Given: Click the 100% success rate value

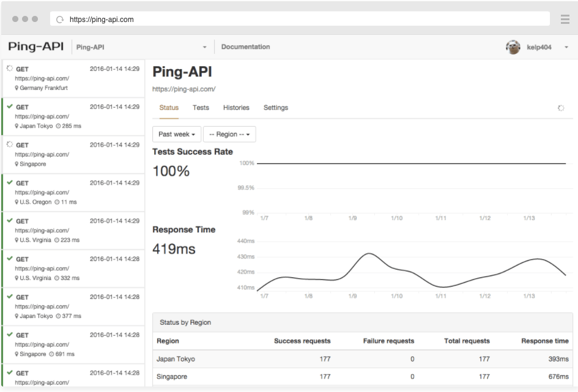Looking at the screenshot, I should [171, 171].
